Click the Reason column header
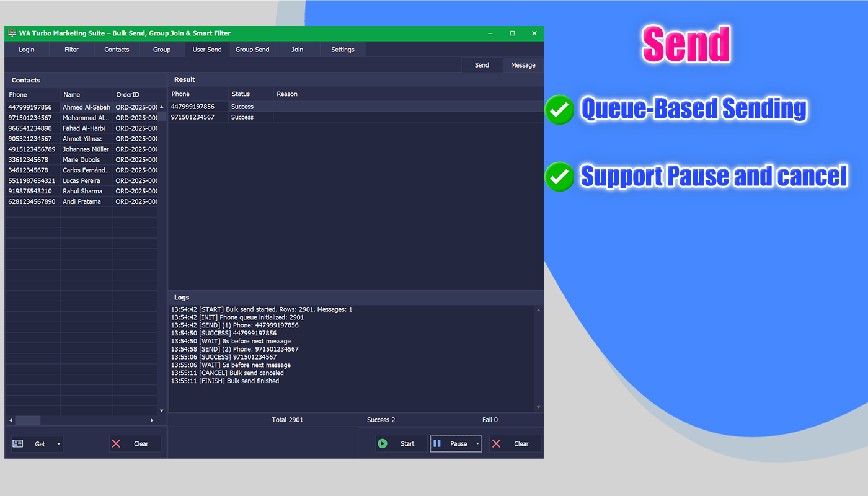The height and width of the screenshot is (496, 868). coord(408,94)
